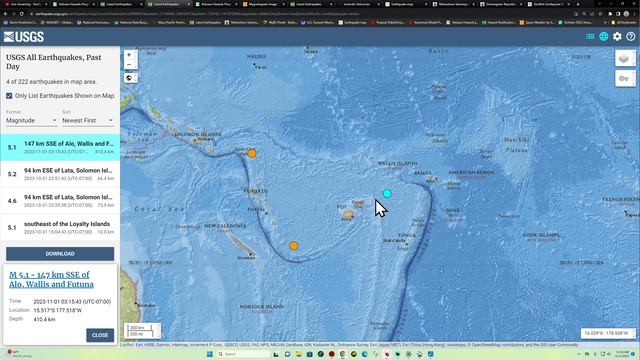The image size is (640, 360).
Task: Switch to the Earthquake map browser tab
Action: coord(406,4)
